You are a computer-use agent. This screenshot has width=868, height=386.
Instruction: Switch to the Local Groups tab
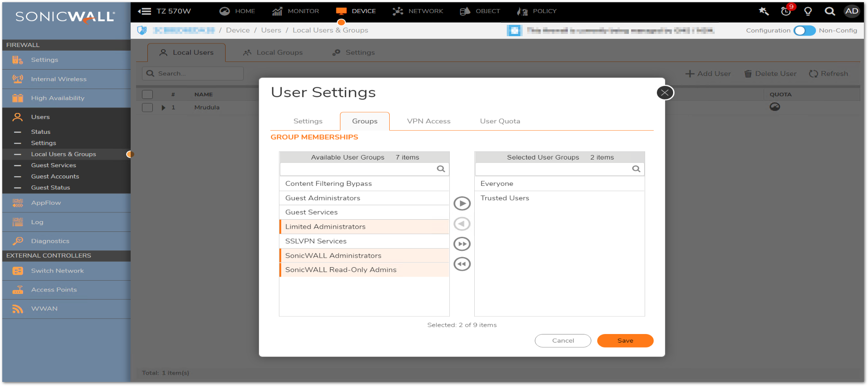click(273, 52)
